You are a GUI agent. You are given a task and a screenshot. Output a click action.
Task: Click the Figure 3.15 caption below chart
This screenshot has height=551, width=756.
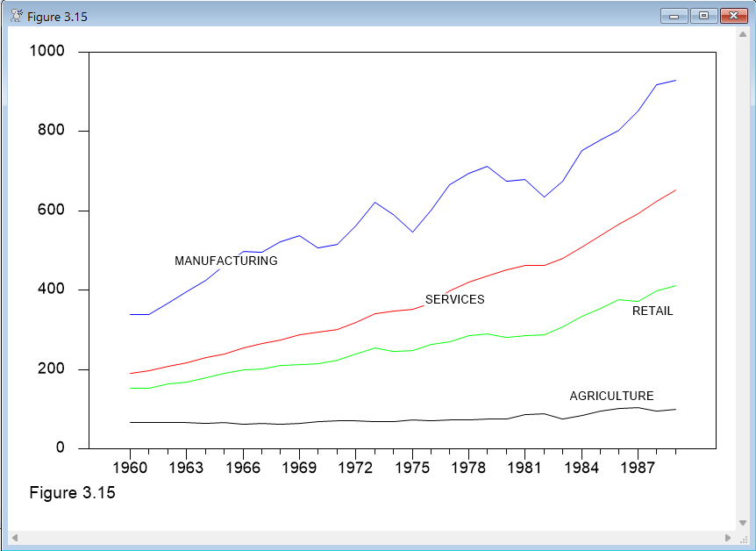(72, 492)
